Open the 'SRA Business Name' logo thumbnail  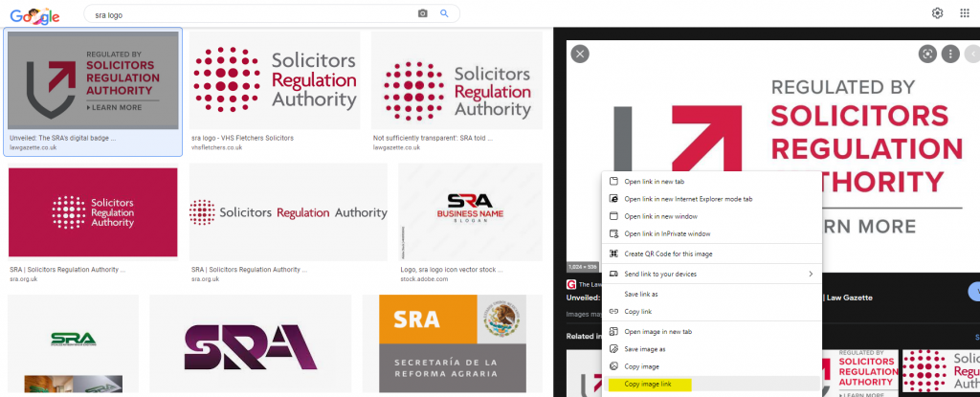470,212
